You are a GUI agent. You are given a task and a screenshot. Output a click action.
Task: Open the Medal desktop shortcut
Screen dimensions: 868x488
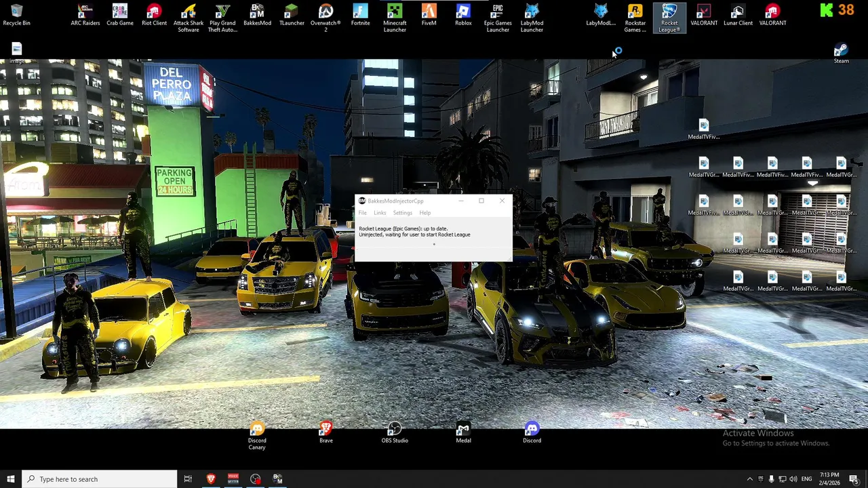pos(463,432)
